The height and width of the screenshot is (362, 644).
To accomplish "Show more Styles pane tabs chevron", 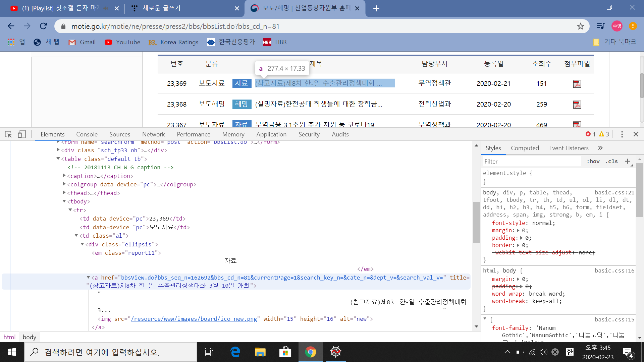I will tap(600, 148).
